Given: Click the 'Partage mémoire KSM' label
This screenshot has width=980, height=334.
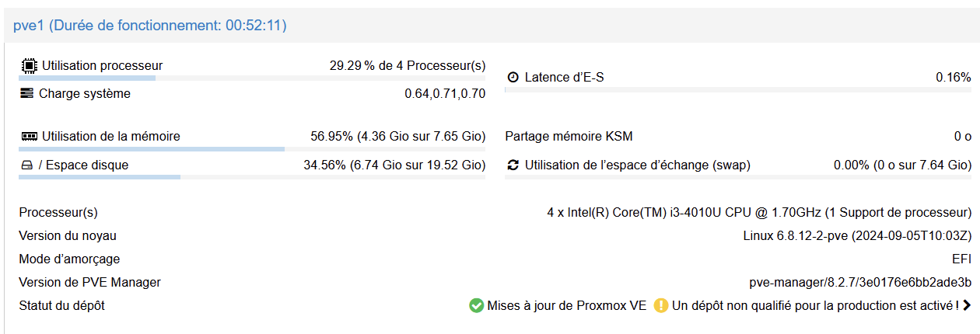Looking at the screenshot, I should (569, 137).
